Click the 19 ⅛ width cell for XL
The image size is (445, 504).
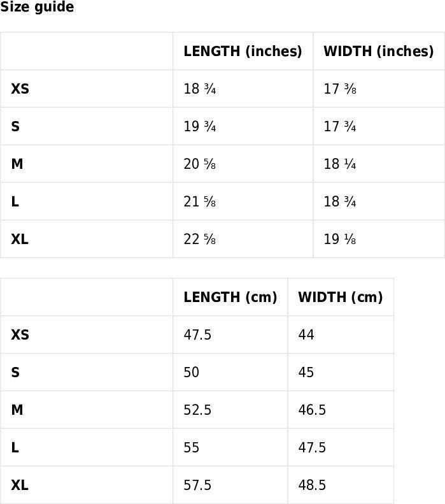point(379,239)
